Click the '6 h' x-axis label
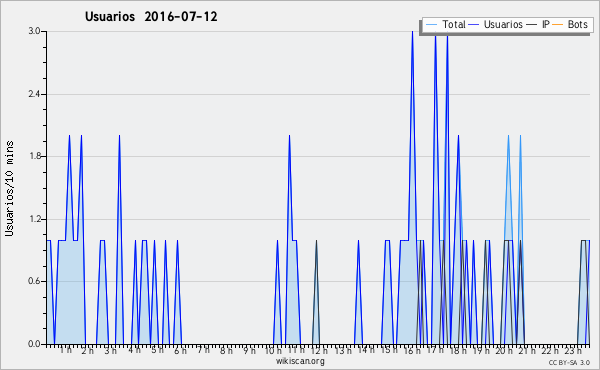The height and width of the screenshot is (370, 600). coord(180,351)
